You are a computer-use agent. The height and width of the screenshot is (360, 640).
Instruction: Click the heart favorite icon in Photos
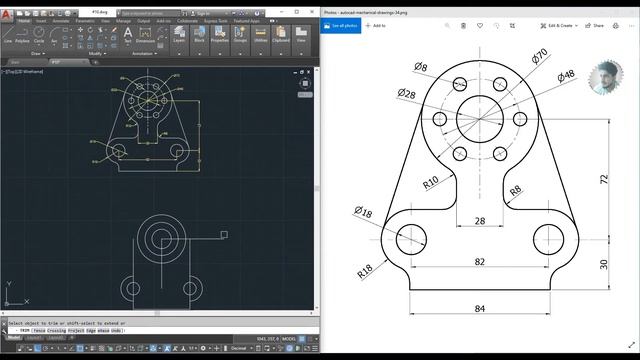(x=480, y=26)
